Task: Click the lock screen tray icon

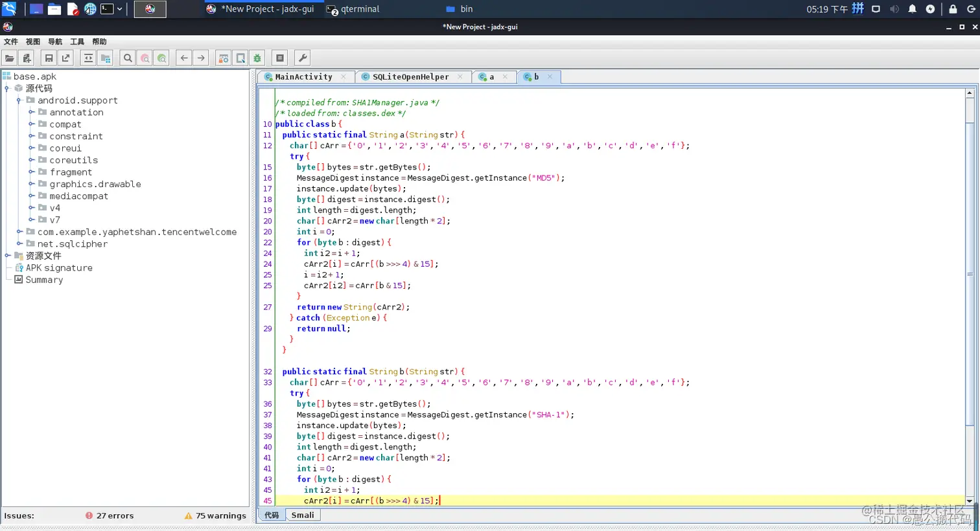Action: (953, 9)
